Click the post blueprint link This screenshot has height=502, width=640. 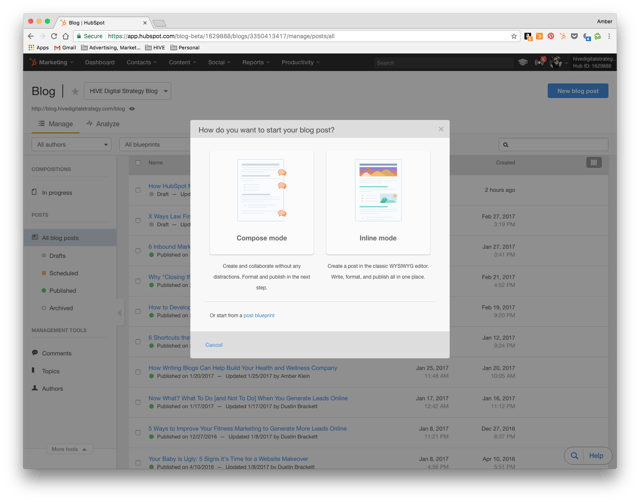(259, 315)
